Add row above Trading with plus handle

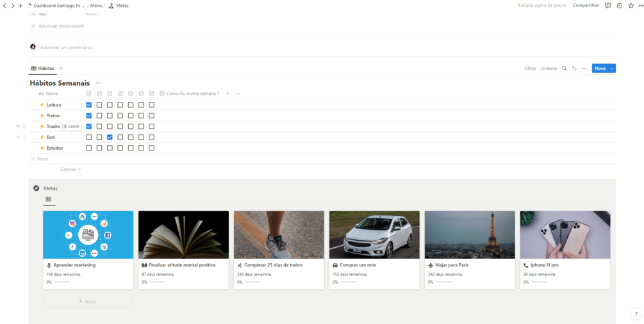pyautogui.click(x=18, y=126)
